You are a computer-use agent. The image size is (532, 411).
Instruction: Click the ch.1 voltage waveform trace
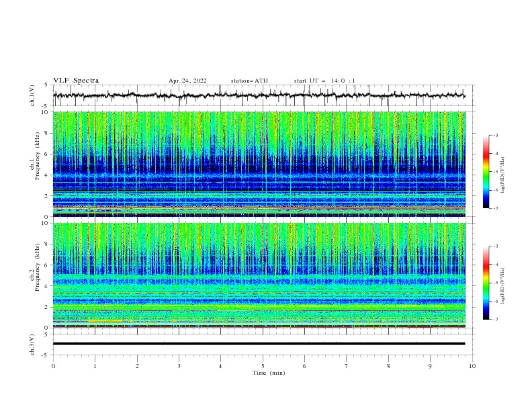(x=259, y=95)
